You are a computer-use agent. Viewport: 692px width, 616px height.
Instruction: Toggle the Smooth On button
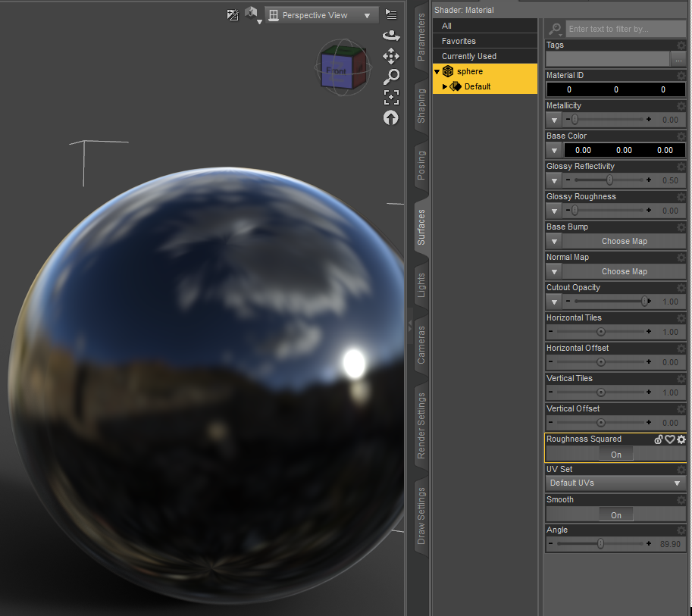(x=615, y=515)
